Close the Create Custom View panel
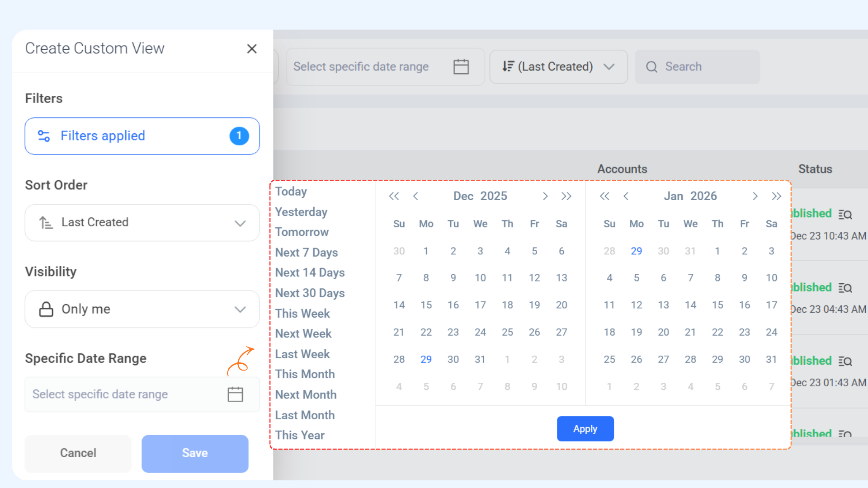 click(x=252, y=49)
